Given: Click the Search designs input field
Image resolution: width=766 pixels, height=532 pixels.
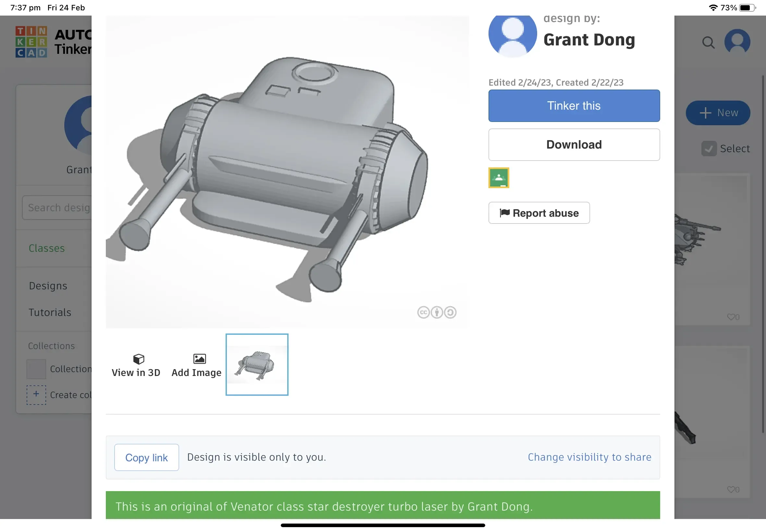Looking at the screenshot, I should tap(57, 208).
